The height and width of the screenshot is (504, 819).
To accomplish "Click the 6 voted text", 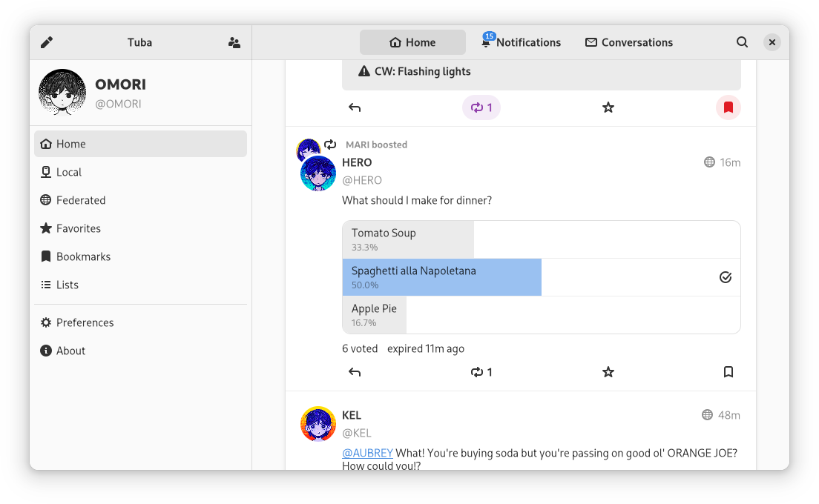I will (360, 348).
